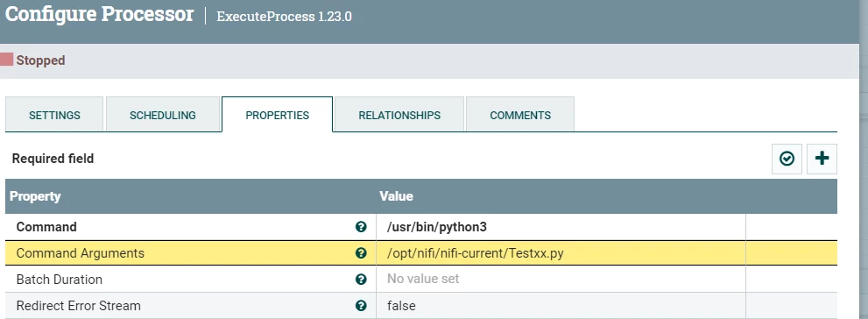
Task: Click the Redirect Error Stream property name
Action: coord(79,306)
